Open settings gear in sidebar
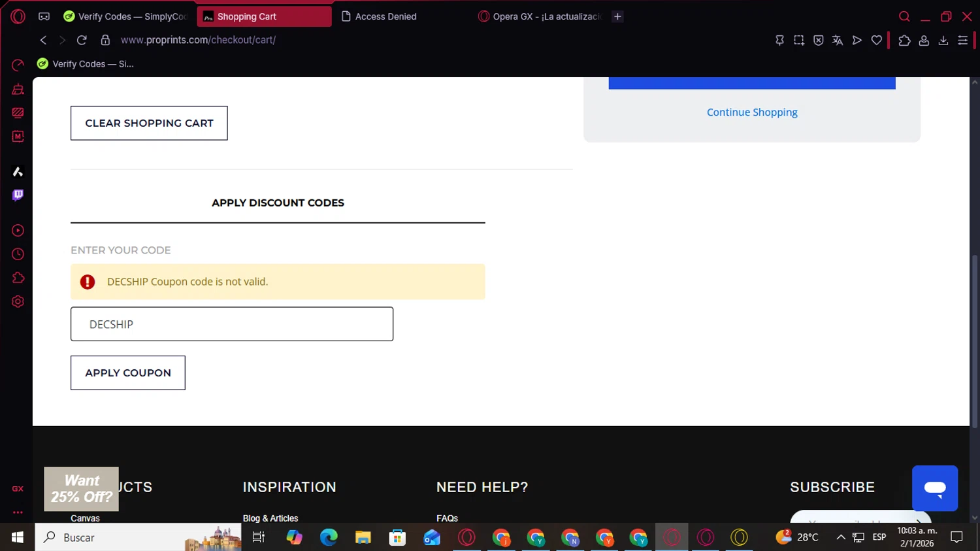The width and height of the screenshot is (980, 551). [x=18, y=301]
